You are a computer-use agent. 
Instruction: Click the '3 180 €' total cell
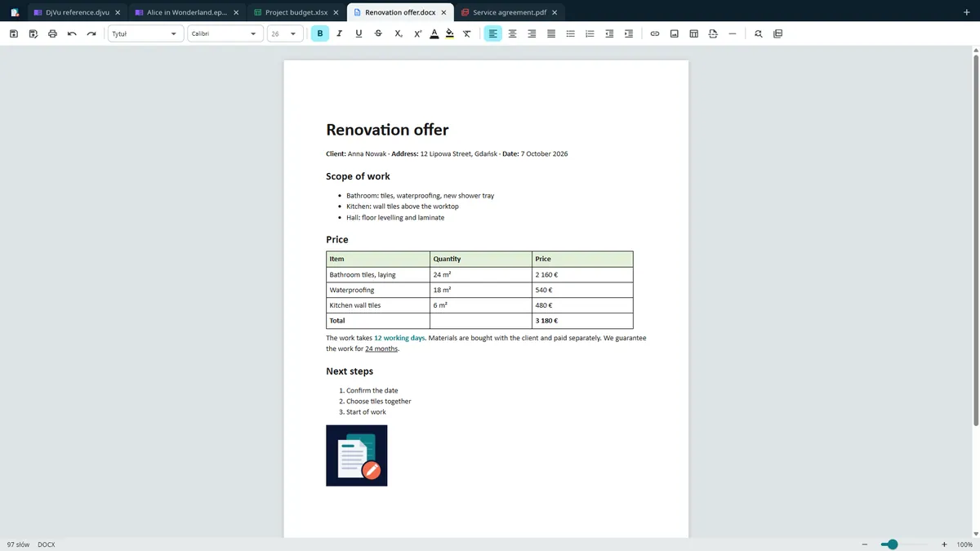pos(582,321)
